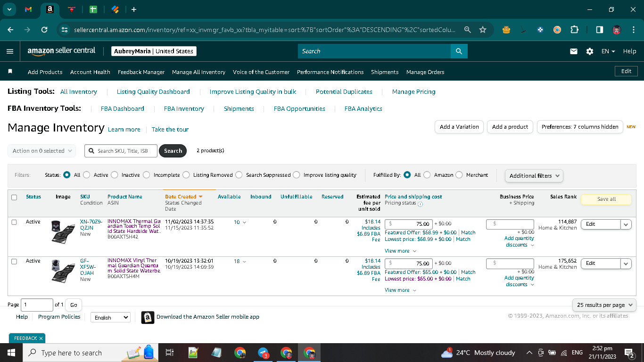Click the Add a Variation button
This screenshot has height=362, width=644.
[459, 127]
